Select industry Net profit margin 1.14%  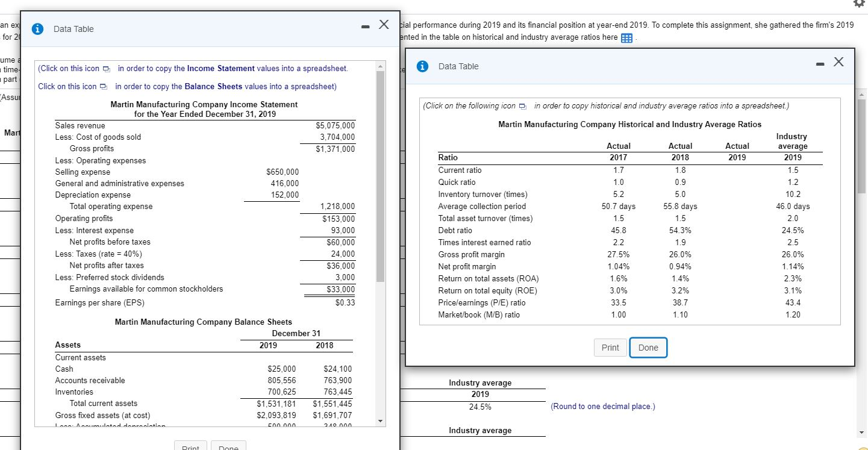click(x=793, y=267)
